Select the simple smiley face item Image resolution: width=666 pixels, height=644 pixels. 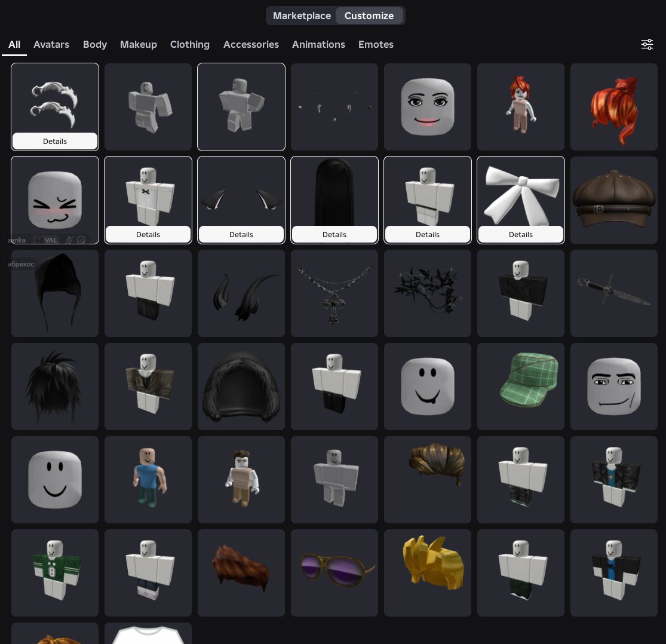click(55, 480)
